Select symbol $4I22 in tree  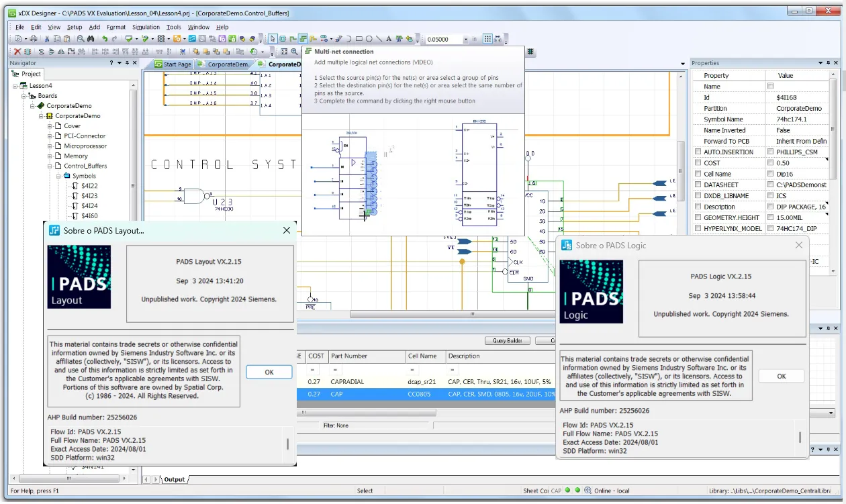click(89, 186)
